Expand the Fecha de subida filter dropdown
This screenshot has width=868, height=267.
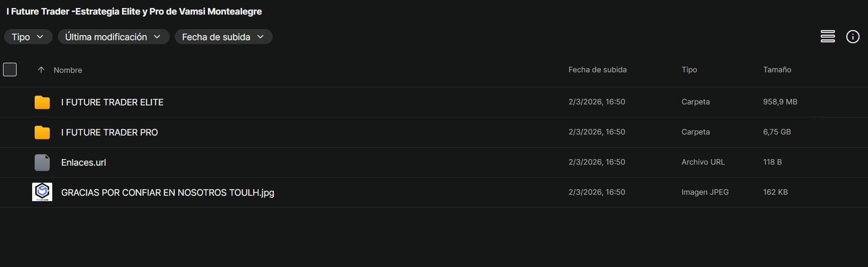pos(223,37)
